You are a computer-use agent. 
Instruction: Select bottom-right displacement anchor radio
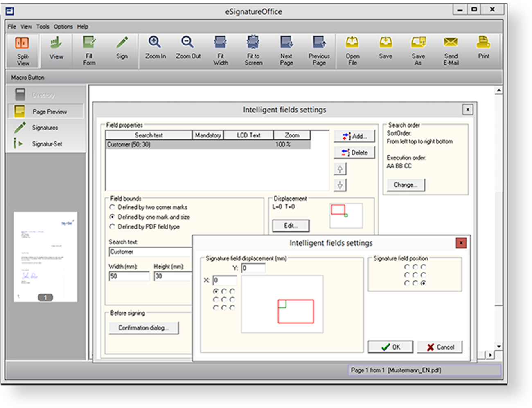pyautogui.click(x=232, y=308)
